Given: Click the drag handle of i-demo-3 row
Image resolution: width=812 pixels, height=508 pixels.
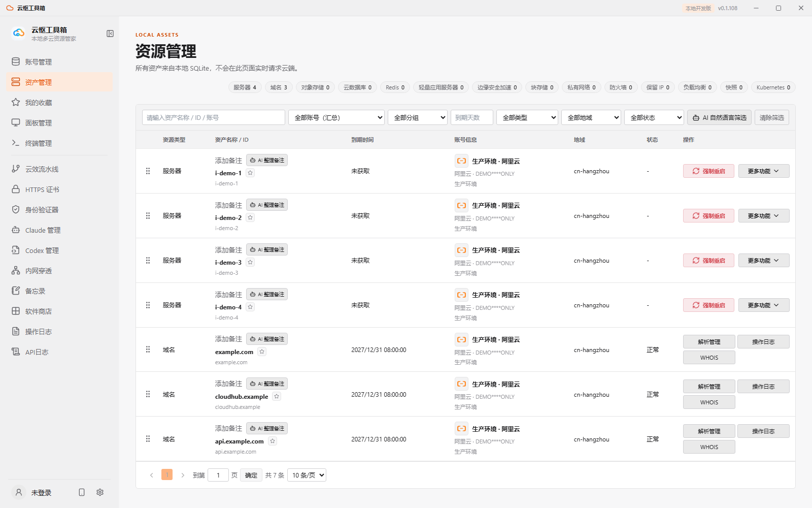Looking at the screenshot, I should click(148, 261).
